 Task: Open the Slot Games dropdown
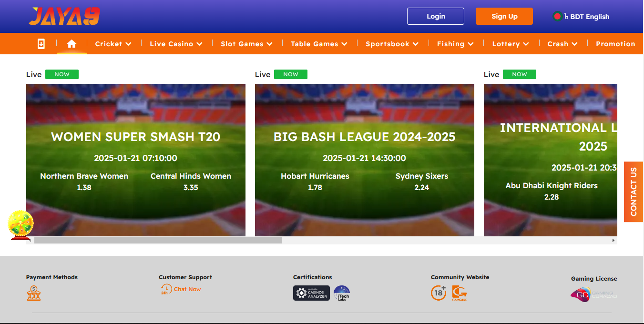point(246,43)
